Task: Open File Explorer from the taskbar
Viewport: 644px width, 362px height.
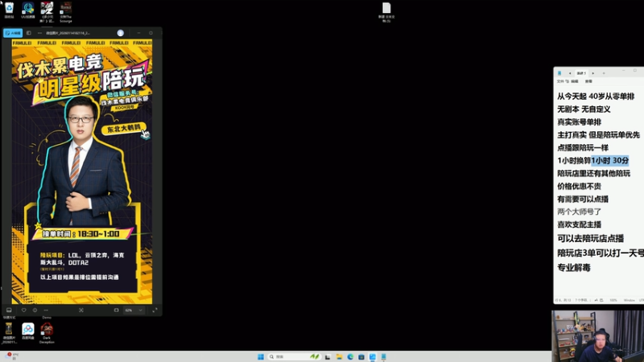Action: point(339,356)
